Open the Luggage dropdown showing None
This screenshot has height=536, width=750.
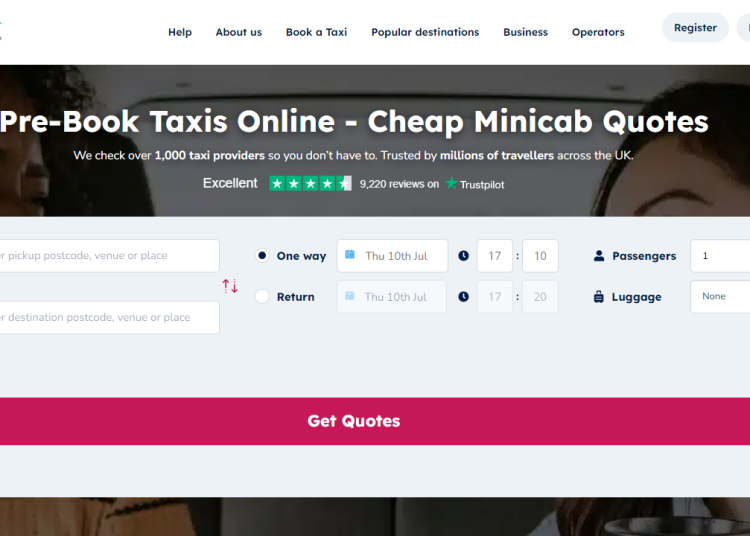tap(720, 297)
